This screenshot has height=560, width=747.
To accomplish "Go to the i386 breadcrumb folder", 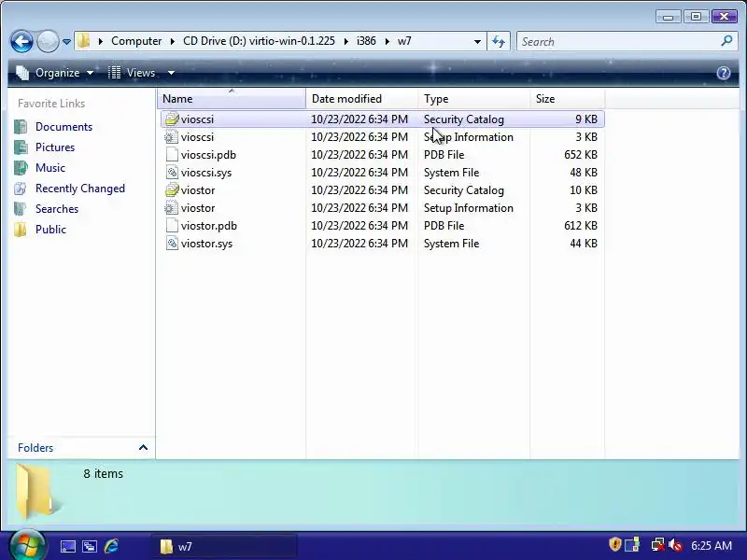I will [366, 41].
